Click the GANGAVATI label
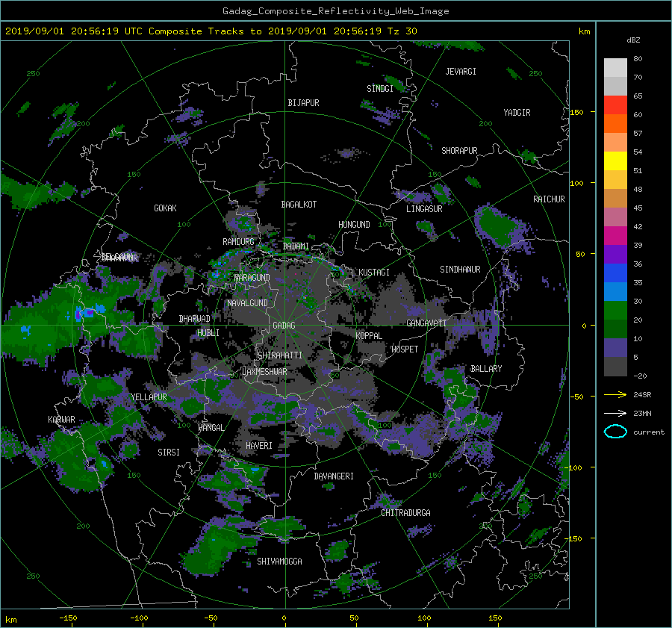672x628 pixels. tap(426, 323)
